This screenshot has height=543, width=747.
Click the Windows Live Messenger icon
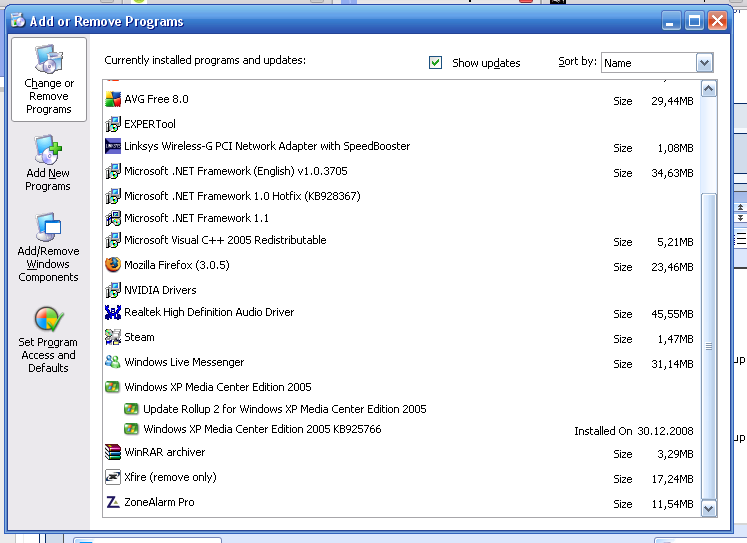[x=113, y=362]
